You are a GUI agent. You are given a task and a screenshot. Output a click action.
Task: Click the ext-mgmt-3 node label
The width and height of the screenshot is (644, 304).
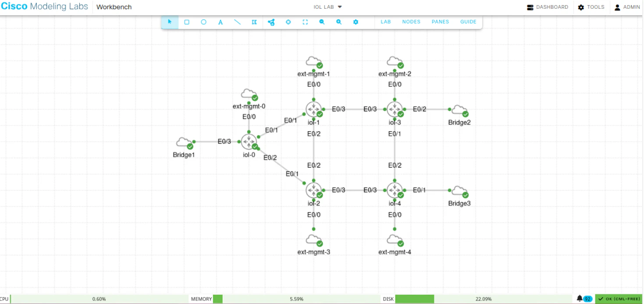coord(313,252)
